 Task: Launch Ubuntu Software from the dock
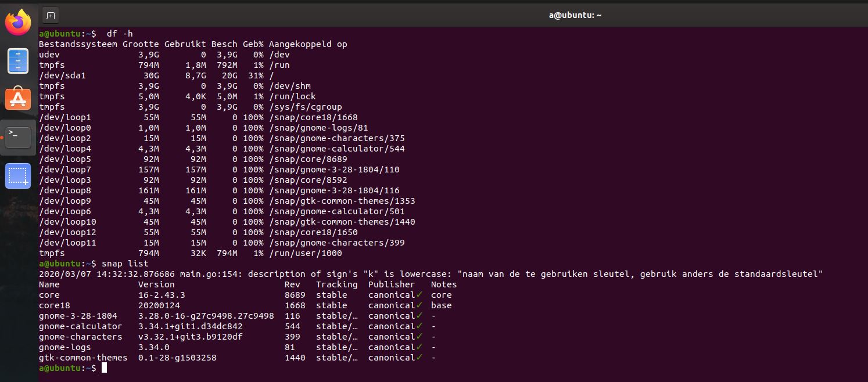point(18,99)
